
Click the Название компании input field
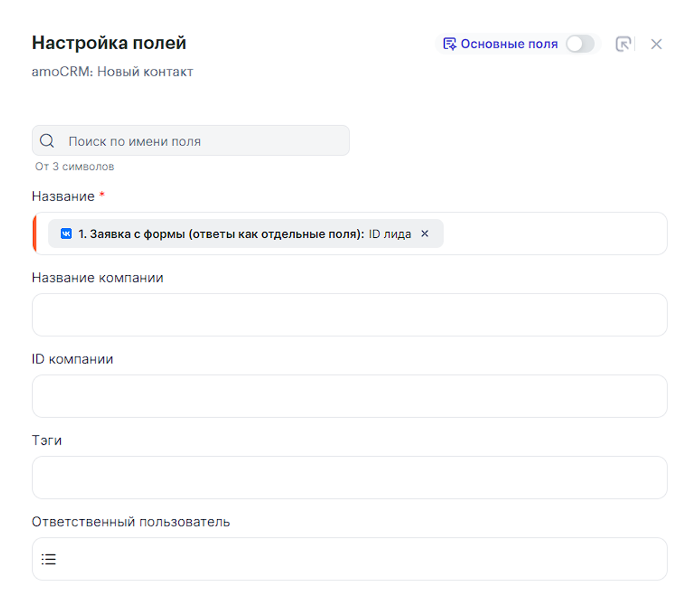(x=349, y=315)
